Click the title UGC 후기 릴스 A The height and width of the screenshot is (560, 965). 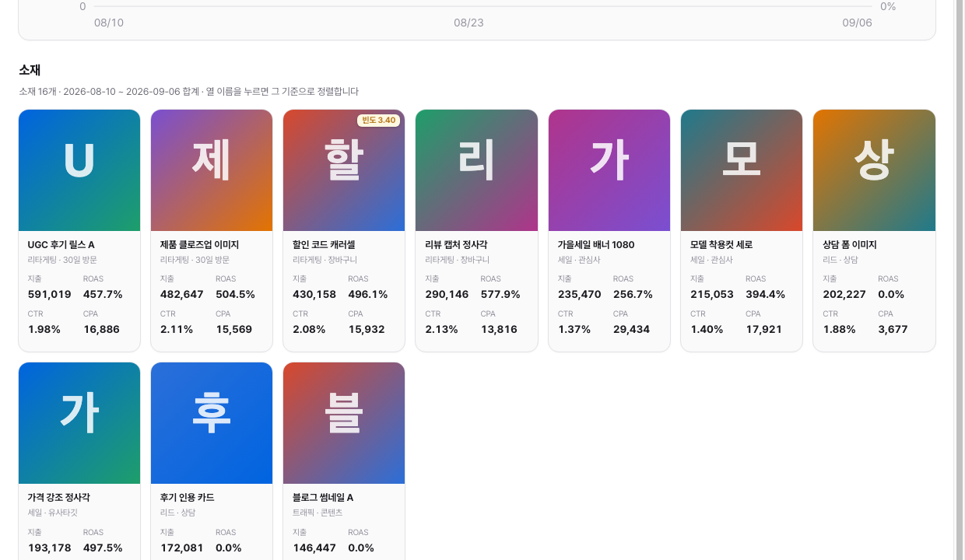click(61, 245)
